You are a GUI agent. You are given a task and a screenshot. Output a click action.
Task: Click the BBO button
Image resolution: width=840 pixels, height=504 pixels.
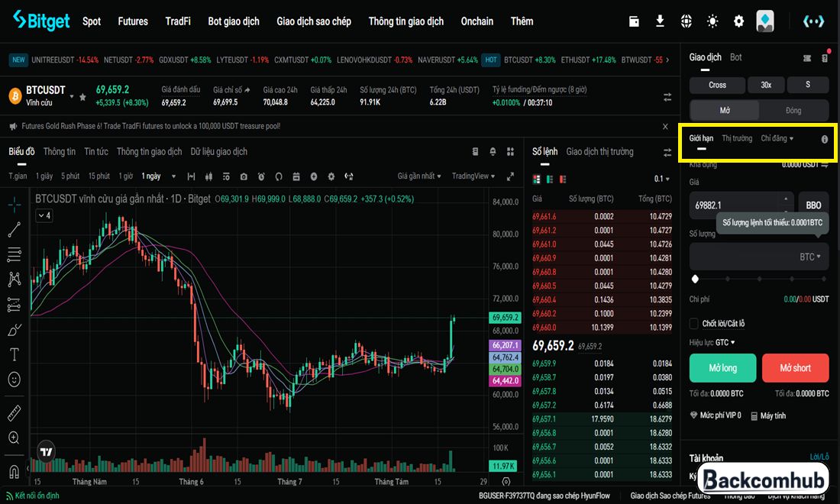pos(813,205)
